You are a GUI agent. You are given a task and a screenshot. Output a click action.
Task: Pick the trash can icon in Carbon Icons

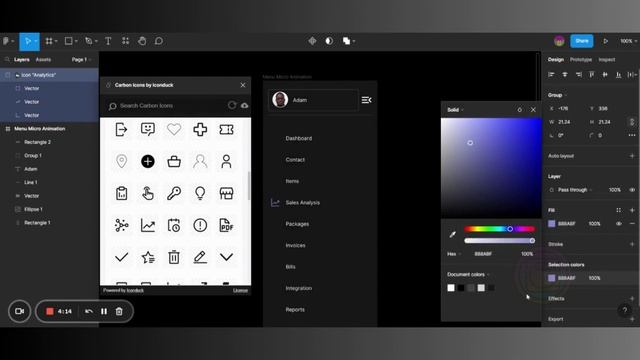[x=174, y=257]
